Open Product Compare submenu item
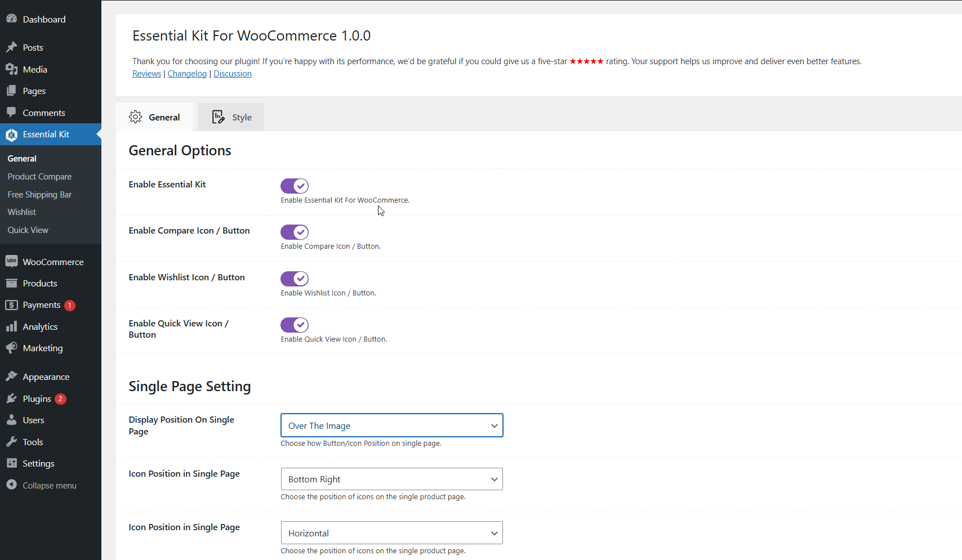Viewport: 962px width, 560px height. tap(39, 177)
